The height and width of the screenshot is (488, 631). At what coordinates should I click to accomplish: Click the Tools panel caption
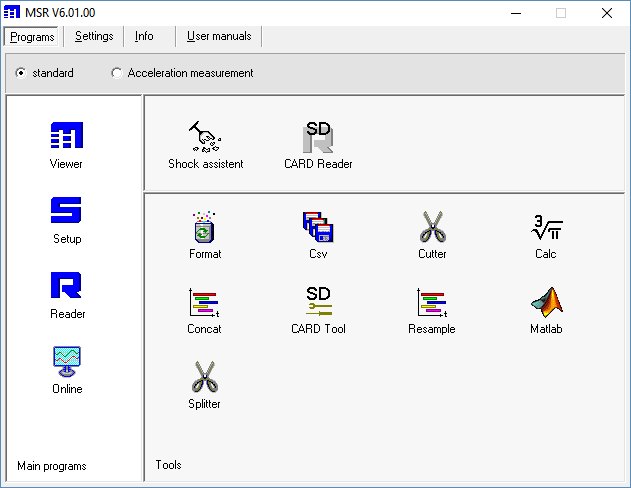point(168,465)
